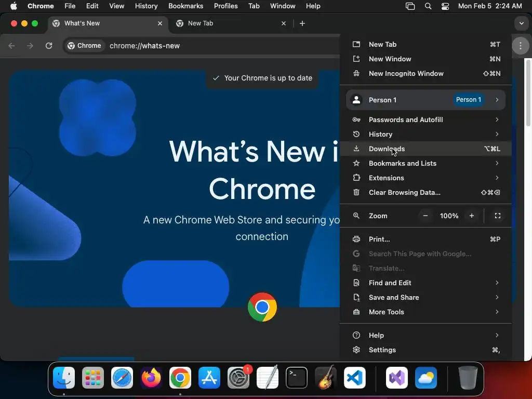The height and width of the screenshot is (399, 532).
Task: Open the tab search dropdown arrow
Action: coord(521,23)
